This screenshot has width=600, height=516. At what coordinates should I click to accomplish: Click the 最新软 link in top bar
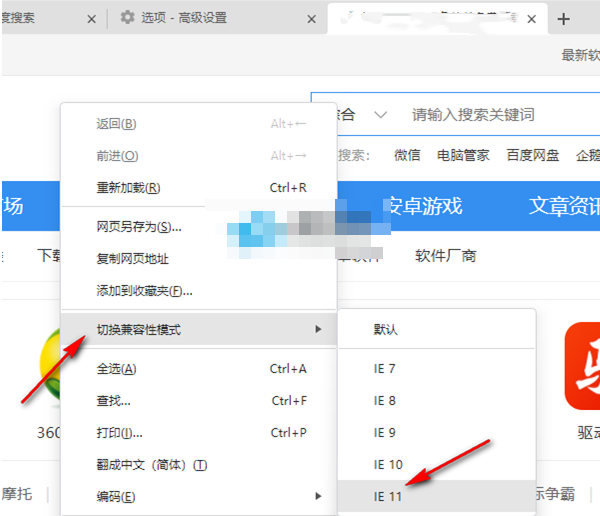click(580, 55)
